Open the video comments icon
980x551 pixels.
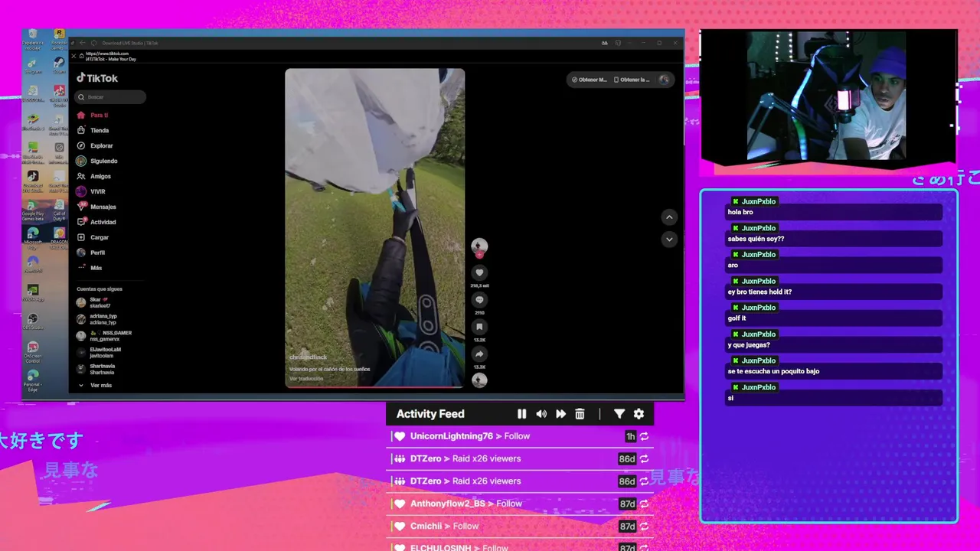pos(479,300)
